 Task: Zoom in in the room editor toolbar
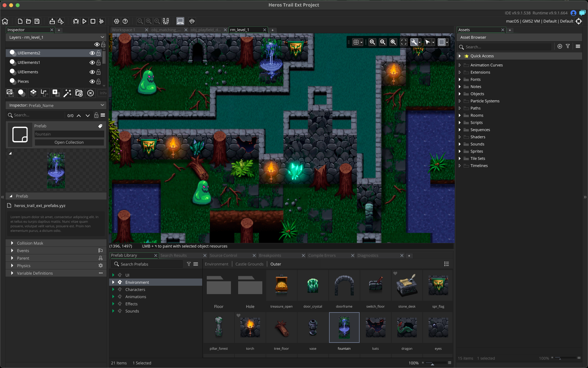click(393, 42)
